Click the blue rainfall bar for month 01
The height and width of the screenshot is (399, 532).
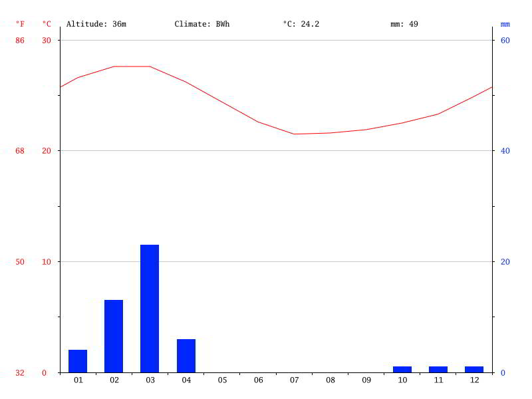[x=78, y=361]
